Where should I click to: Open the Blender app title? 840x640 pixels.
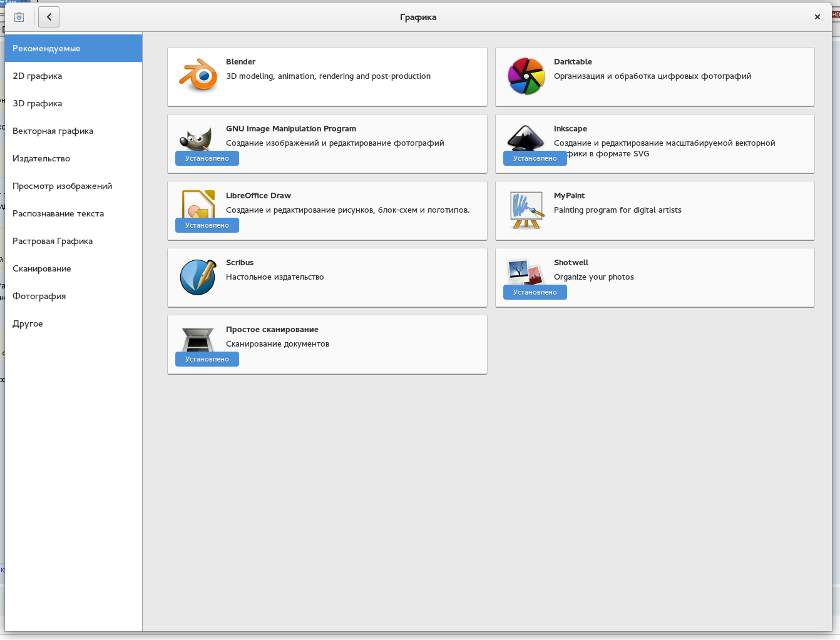pyautogui.click(x=241, y=62)
